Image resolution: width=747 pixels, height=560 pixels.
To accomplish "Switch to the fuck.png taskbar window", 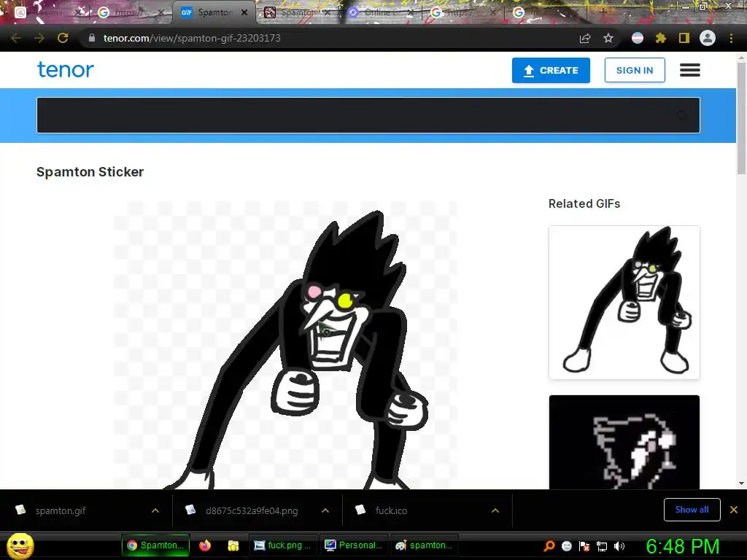I will [282, 545].
